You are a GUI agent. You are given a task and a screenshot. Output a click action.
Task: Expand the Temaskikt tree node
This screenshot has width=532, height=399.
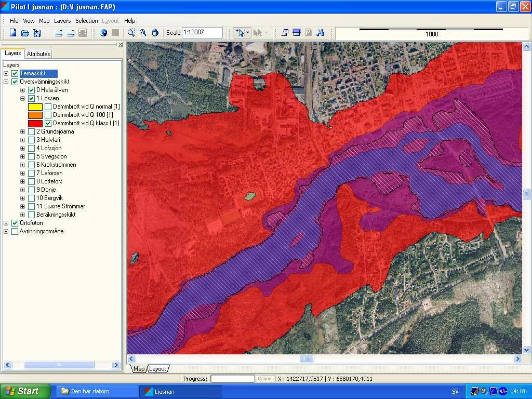click(x=6, y=74)
